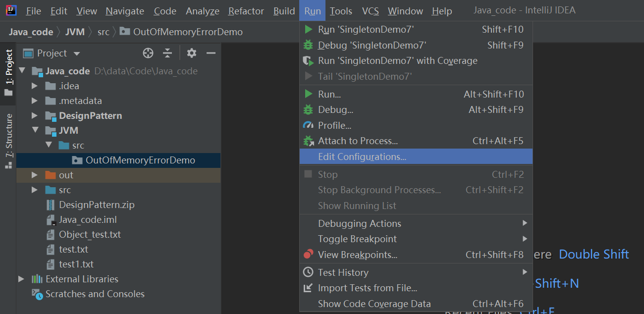644x314 pixels.
Task: Click the External Libraries bar chart icon
Action: 37,279
